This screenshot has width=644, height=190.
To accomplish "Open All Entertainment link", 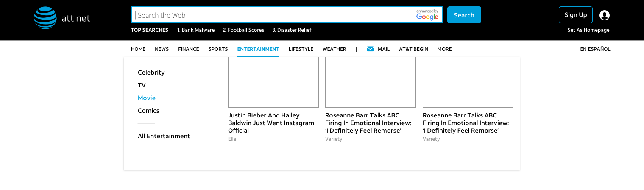I will pyautogui.click(x=164, y=136).
